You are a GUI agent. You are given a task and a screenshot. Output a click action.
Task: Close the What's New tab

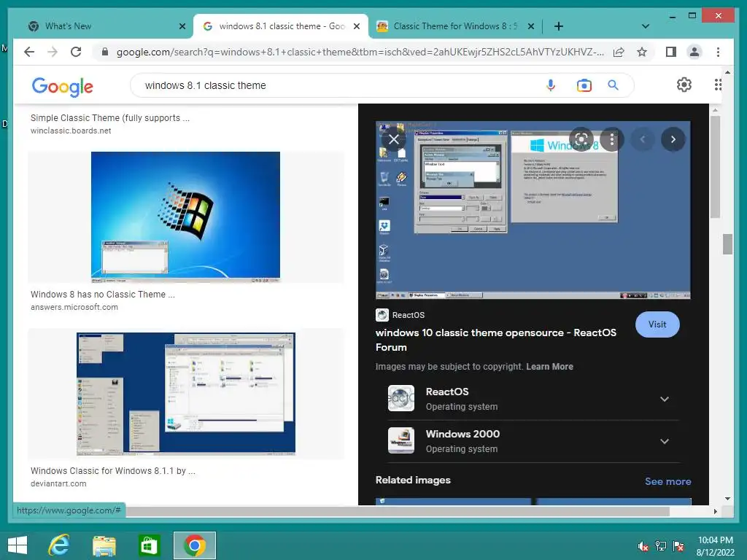click(182, 26)
